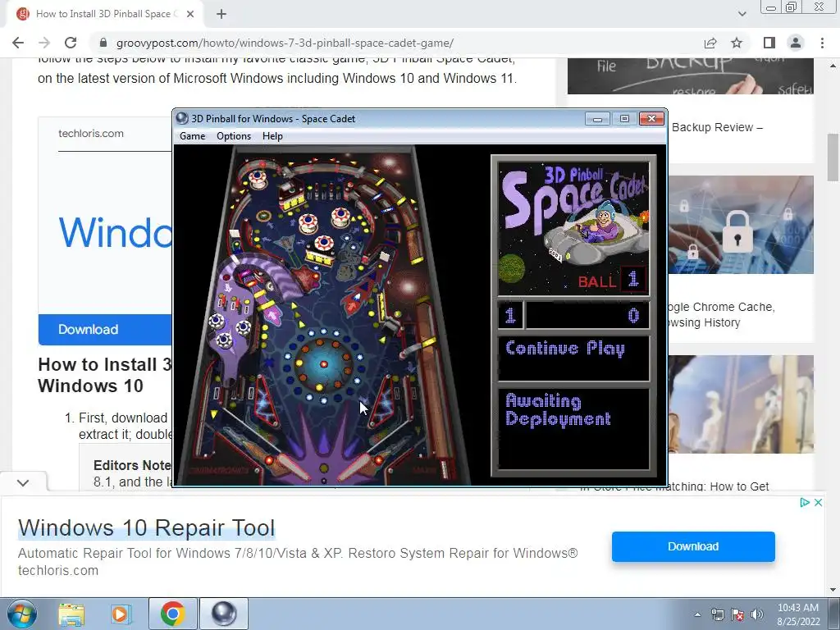Image resolution: width=840 pixels, height=630 pixels.
Task: Click the scrollbar down arrow
Action: [x=833, y=590]
